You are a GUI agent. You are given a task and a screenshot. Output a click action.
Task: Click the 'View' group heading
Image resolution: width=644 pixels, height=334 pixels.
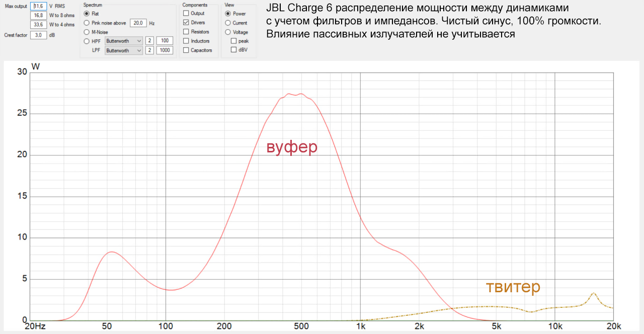(x=229, y=5)
